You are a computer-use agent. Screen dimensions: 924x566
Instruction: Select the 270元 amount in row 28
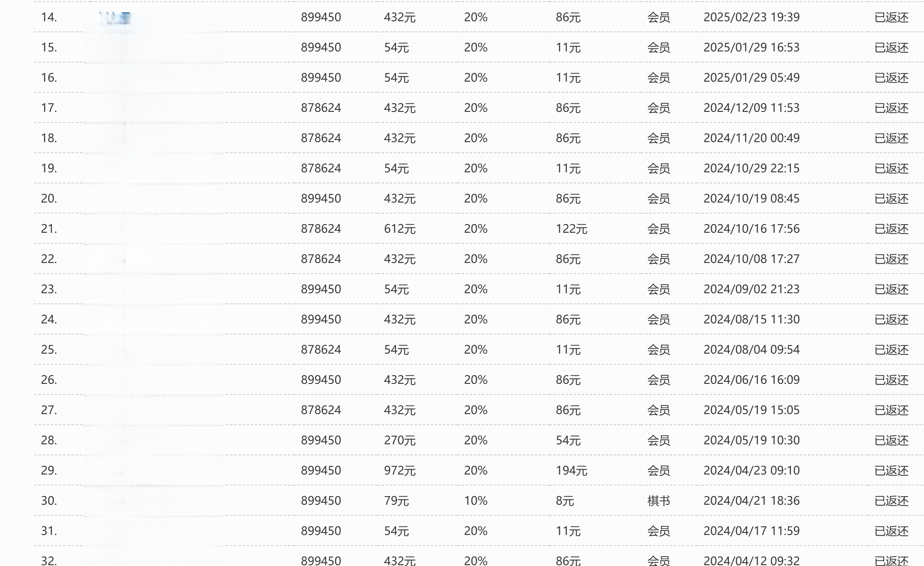(400, 440)
